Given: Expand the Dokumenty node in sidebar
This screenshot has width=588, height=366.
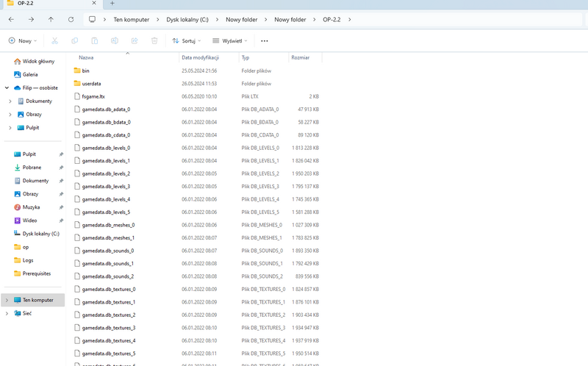Looking at the screenshot, I should (x=10, y=101).
